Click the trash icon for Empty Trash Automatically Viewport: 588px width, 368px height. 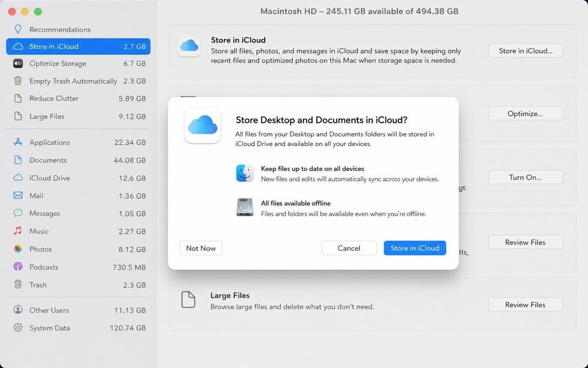pyautogui.click(x=18, y=81)
